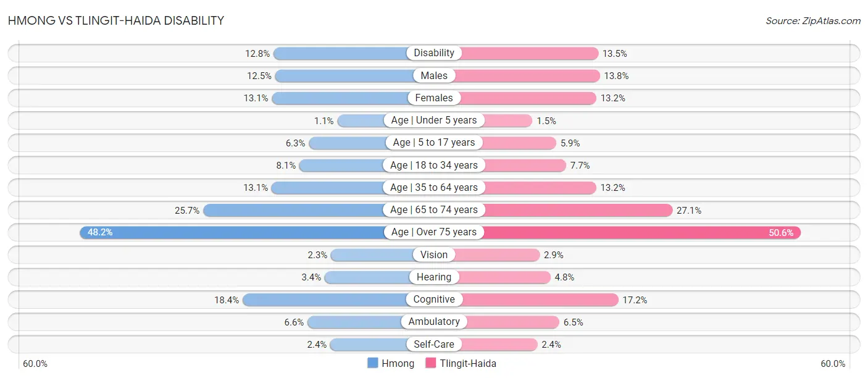The image size is (868, 378).
Task: Click the pink Tlingit-Haida legend swatch
Action: (431, 363)
